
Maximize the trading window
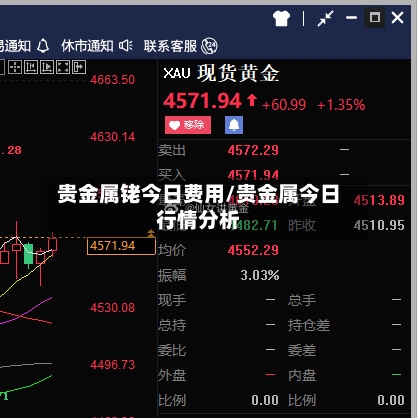[x=375, y=18]
